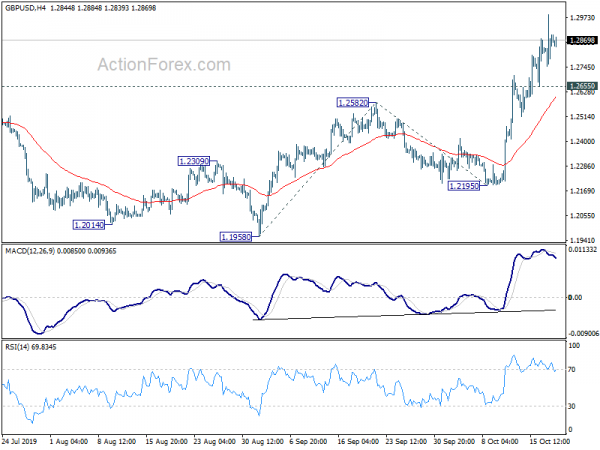Click the 6 Sep 20:00 time label
Viewport: 600px width, 450px height.
[308, 441]
